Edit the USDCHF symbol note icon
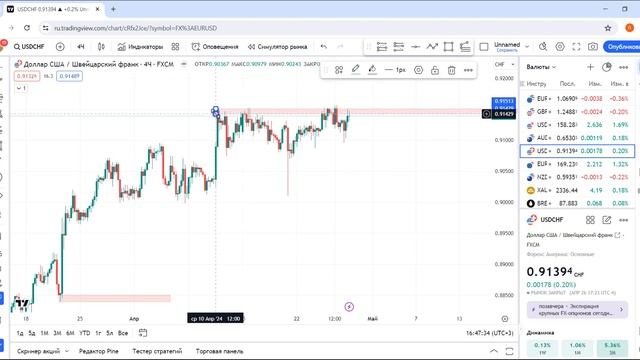The image size is (640, 360). (607, 220)
